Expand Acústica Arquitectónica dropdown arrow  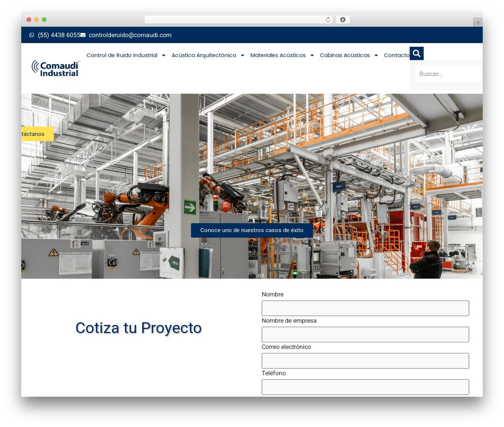click(243, 56)
